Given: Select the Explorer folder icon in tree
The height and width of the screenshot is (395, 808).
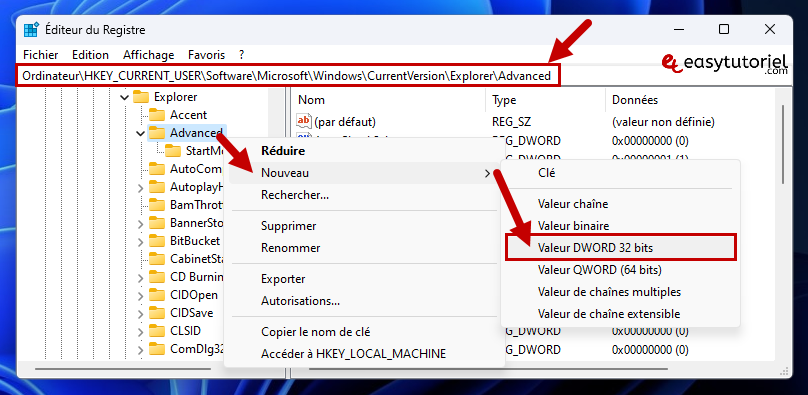Looking at the screenshot, I should coord(140,97).
